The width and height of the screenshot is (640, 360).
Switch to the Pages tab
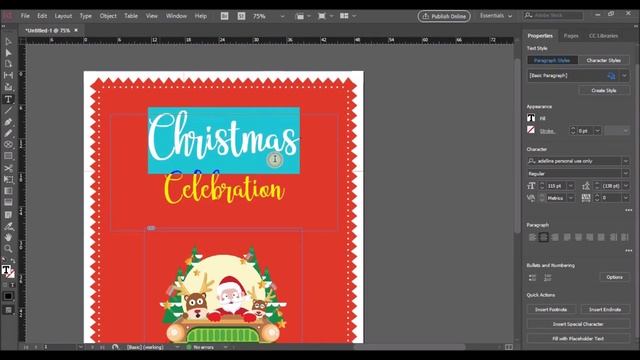pyautogui.click(x=571, y=36)
